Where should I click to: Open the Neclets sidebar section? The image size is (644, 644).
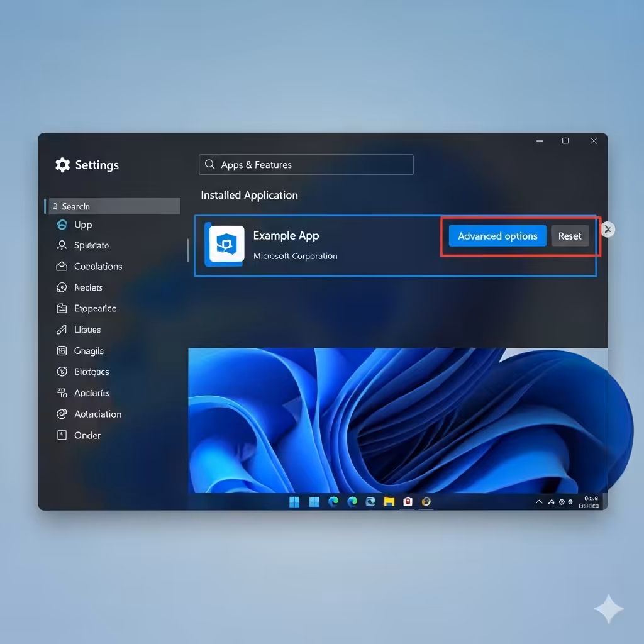click(79, 287)
